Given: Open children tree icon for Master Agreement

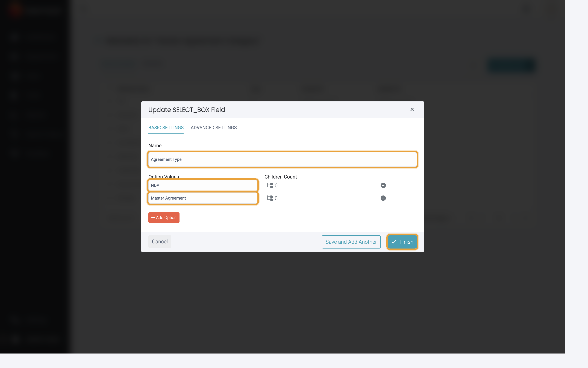Looking at the screenshot, I should coord(270,198).
